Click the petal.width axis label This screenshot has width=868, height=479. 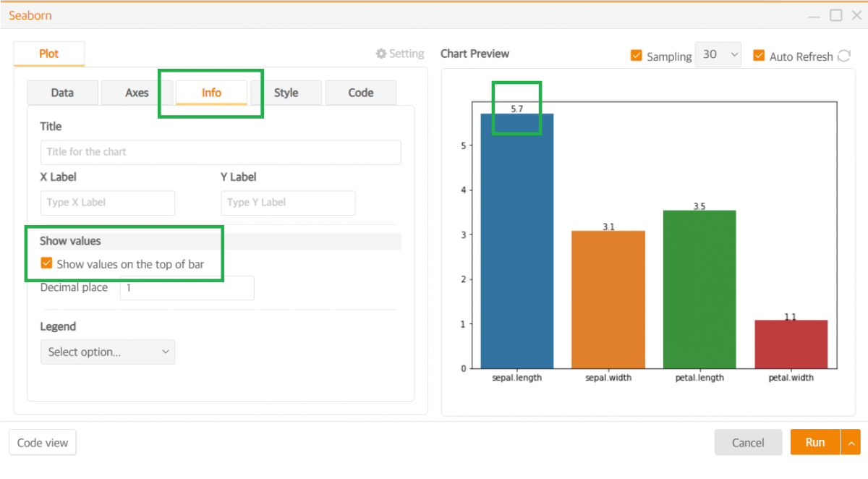coord(791,378)
